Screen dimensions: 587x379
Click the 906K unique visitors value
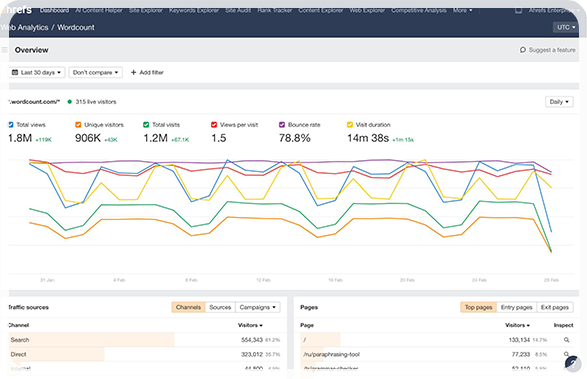click(88, 138)
